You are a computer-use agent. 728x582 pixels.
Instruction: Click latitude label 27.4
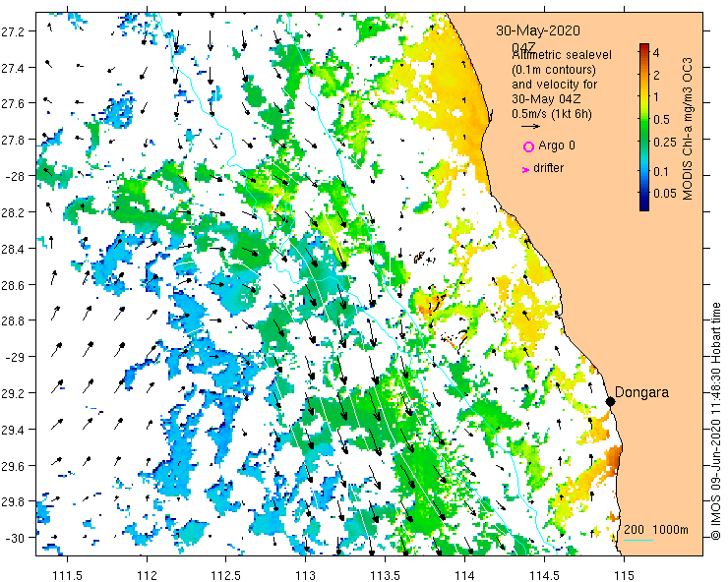(12, 68)
